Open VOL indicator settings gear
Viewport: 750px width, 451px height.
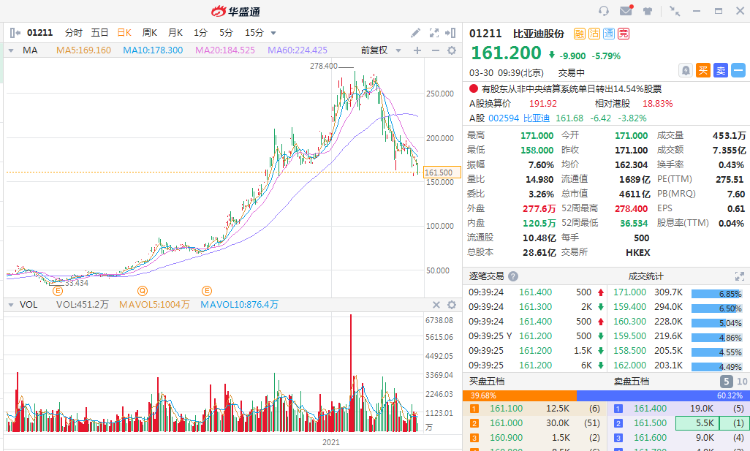coord(452,305)
